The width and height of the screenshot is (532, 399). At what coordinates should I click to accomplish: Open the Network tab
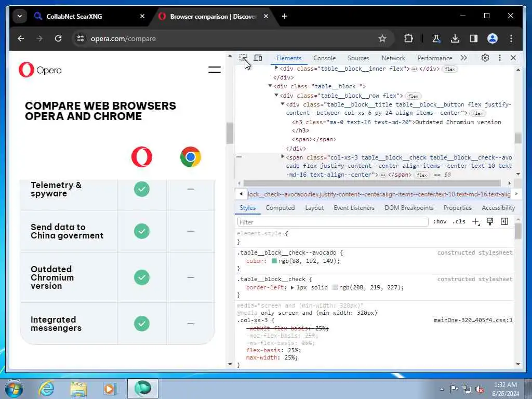coord(393,58)
